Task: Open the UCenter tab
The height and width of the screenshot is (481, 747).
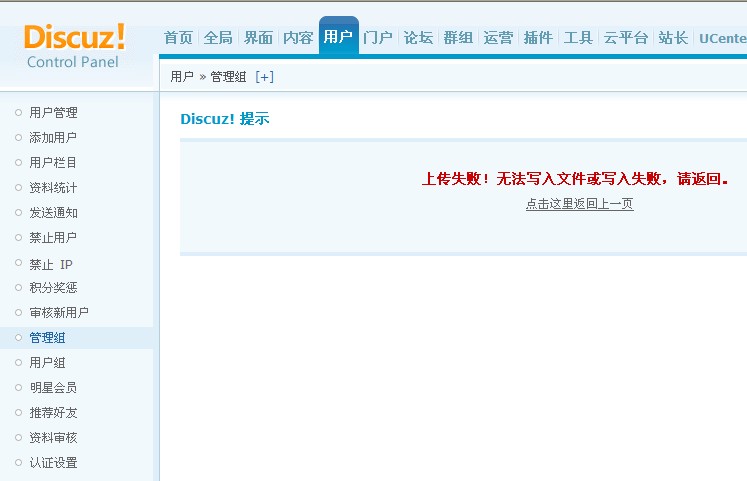Action: 723,38
